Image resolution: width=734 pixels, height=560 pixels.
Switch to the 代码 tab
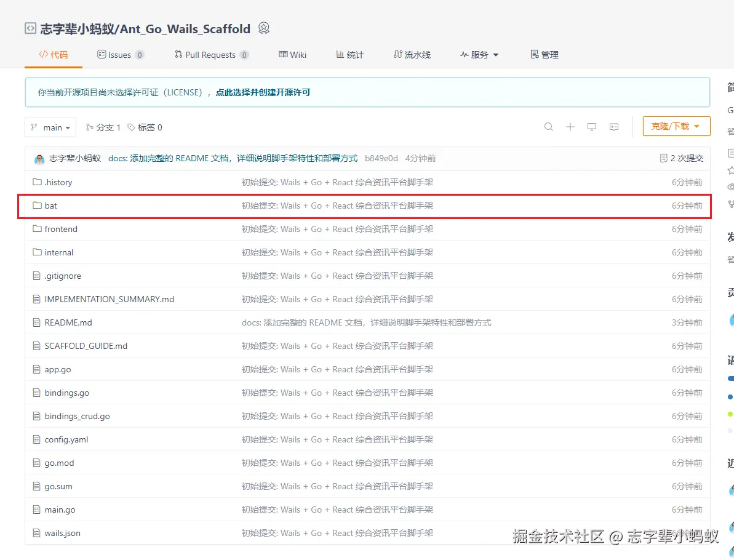click(x=54, y=55)
